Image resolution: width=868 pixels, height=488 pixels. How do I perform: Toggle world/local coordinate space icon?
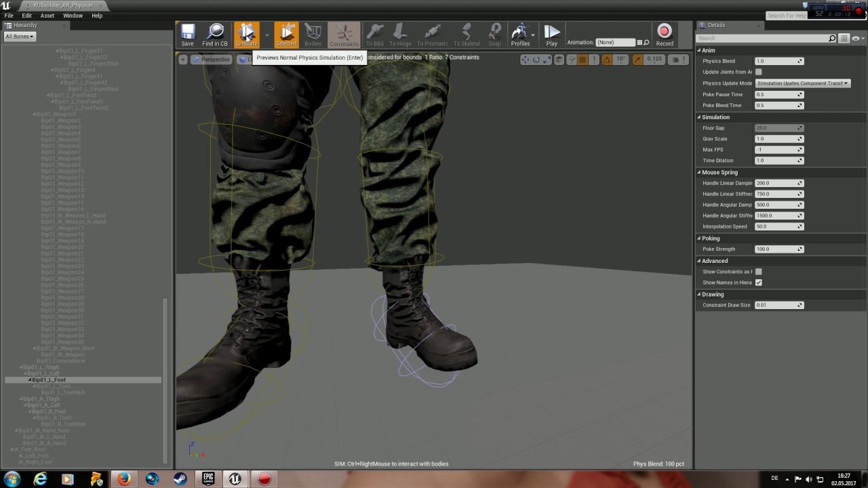[559, 60]
